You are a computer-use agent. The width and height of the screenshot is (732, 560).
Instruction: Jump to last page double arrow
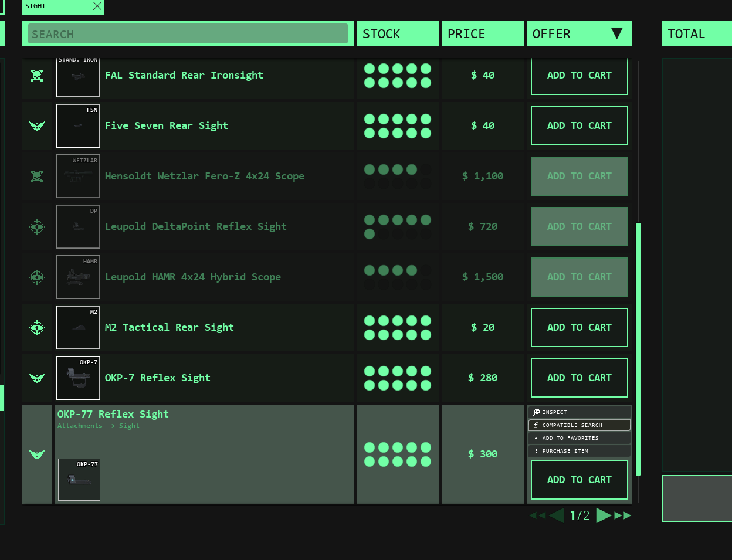pos(623,515)
